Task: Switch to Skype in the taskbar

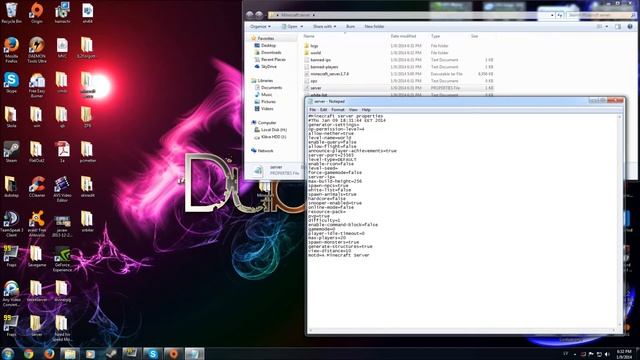Action: pyautogui.click(x=153, y=353)
